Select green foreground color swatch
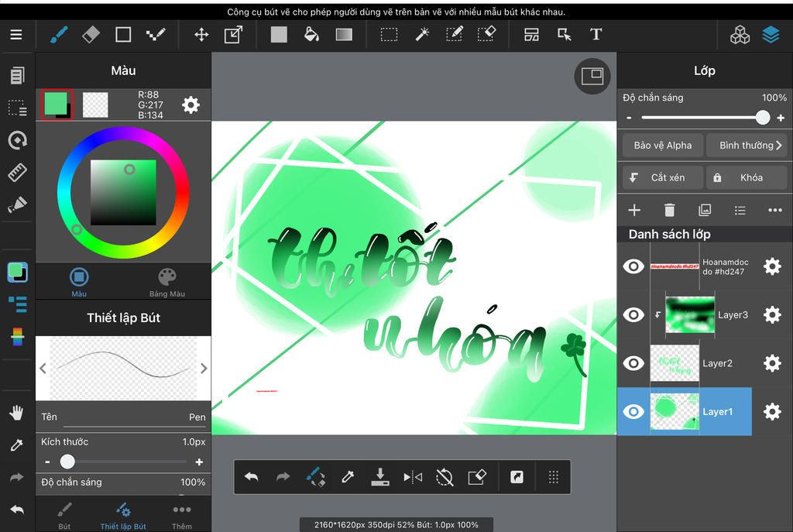This screenshot has height=532, width=793. pyautogui.click(x=56, y=104)
